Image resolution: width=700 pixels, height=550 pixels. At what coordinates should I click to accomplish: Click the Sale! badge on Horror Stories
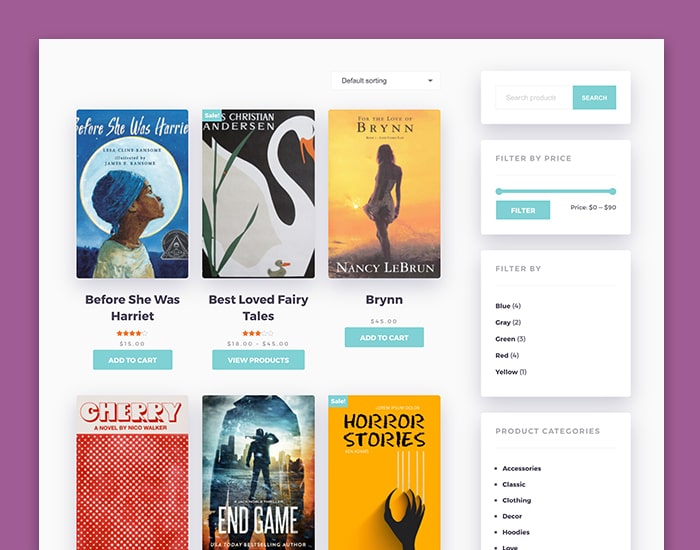tap(338, 401)
